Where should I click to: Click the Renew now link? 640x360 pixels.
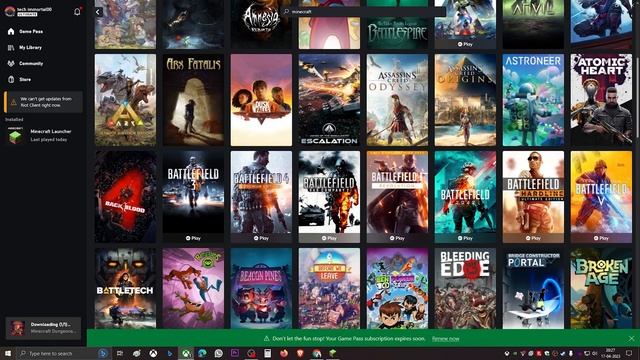click(445, 339)
